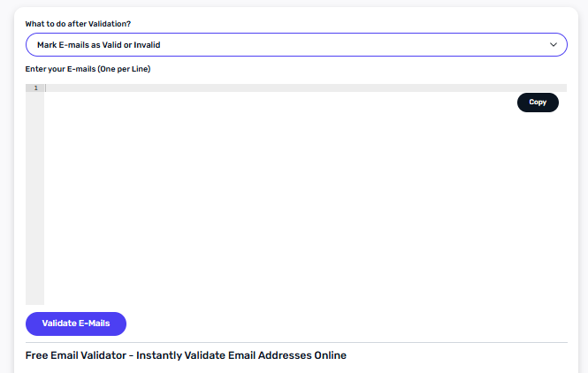Click the 'Free Email Validator' heading text
This screenshot has width=588, height=373.
point(78,355)
